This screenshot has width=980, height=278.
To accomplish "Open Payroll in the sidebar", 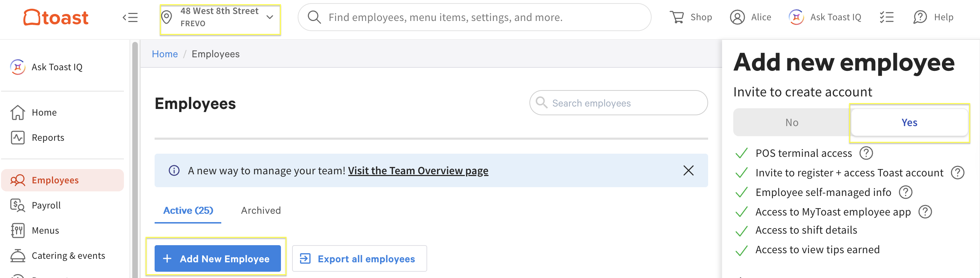I will [x=62, y=205].
